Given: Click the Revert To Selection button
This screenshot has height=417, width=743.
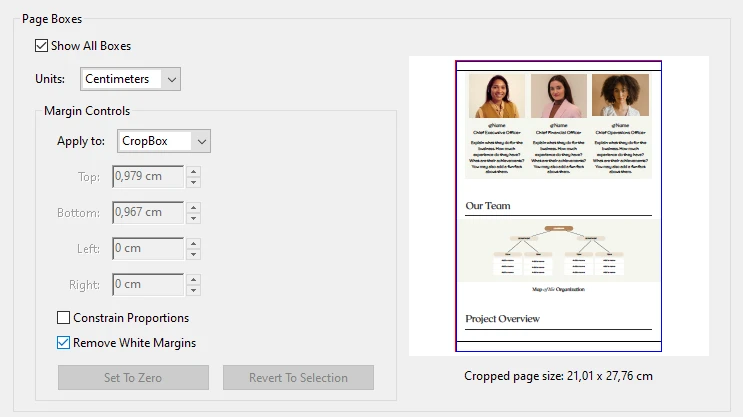Looking at the screenshot, I should pyautogui.click(x=299, y=377).
